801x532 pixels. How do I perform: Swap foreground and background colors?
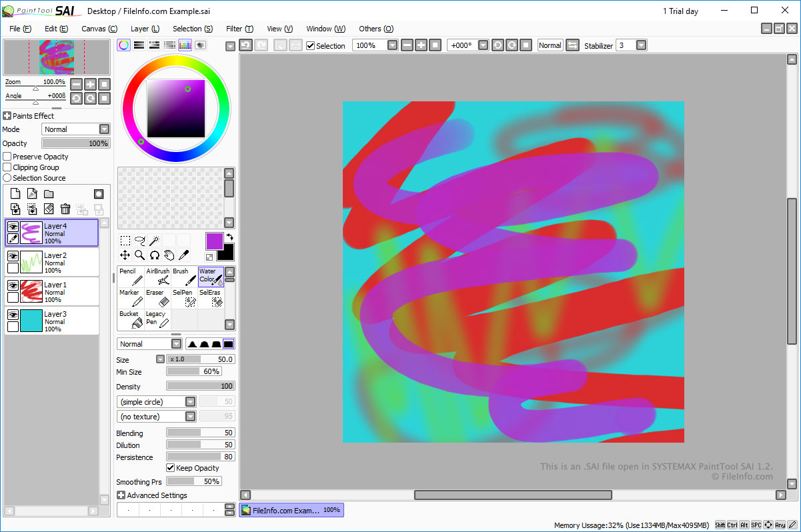click(230, 237)
